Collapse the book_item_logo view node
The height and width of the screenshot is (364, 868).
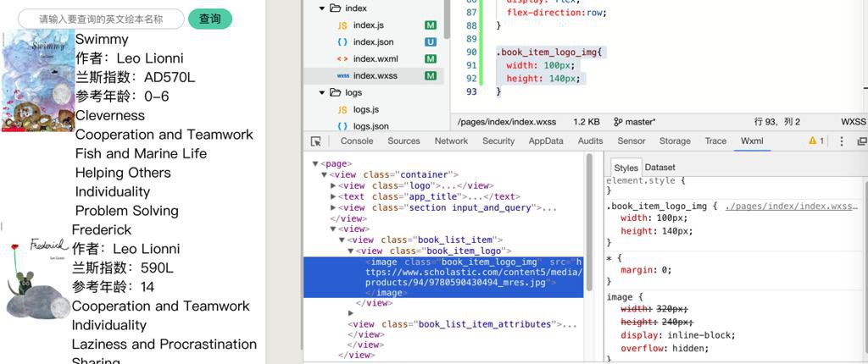[x=351, y=251]
